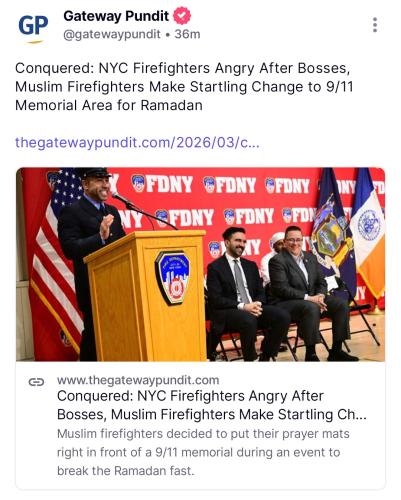
Task: Click the seated man wearing gray tie
Action: [243, 293]
